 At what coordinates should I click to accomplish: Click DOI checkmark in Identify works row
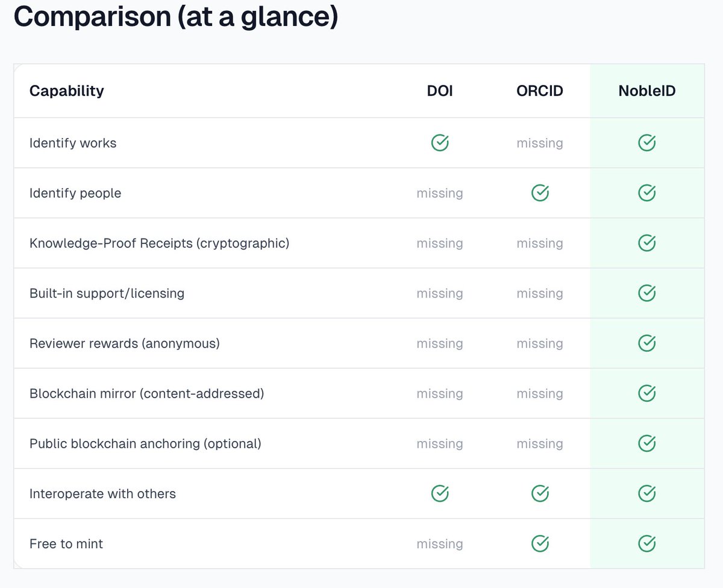(x=440, y=143)
